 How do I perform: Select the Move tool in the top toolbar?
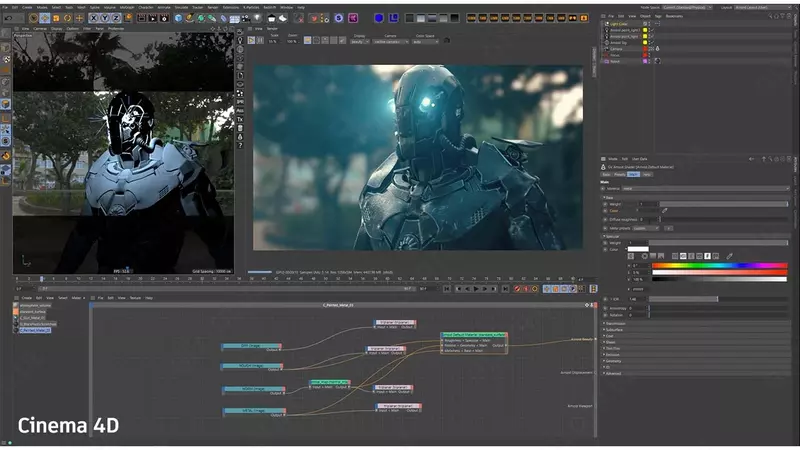(45, 18)
